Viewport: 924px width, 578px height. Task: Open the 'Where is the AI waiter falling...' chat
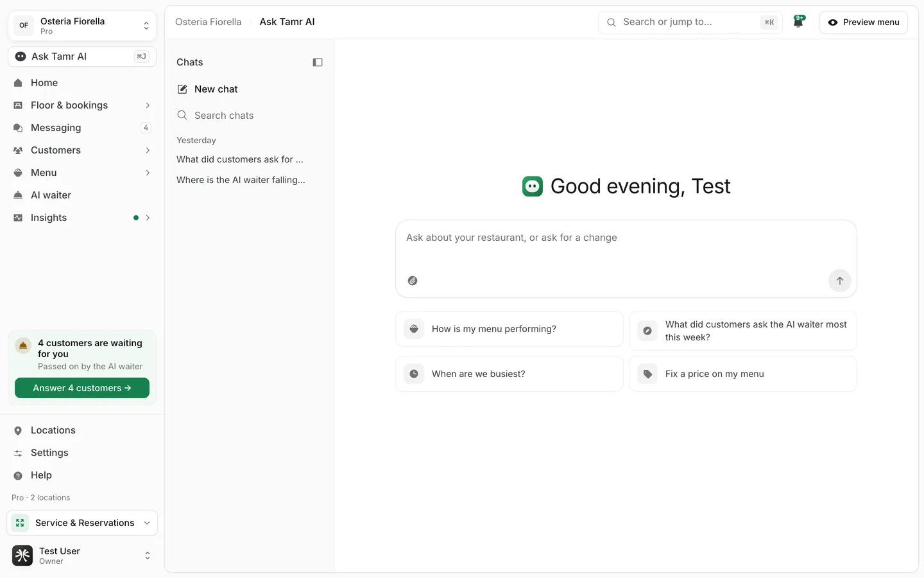(x=241, y=180)
